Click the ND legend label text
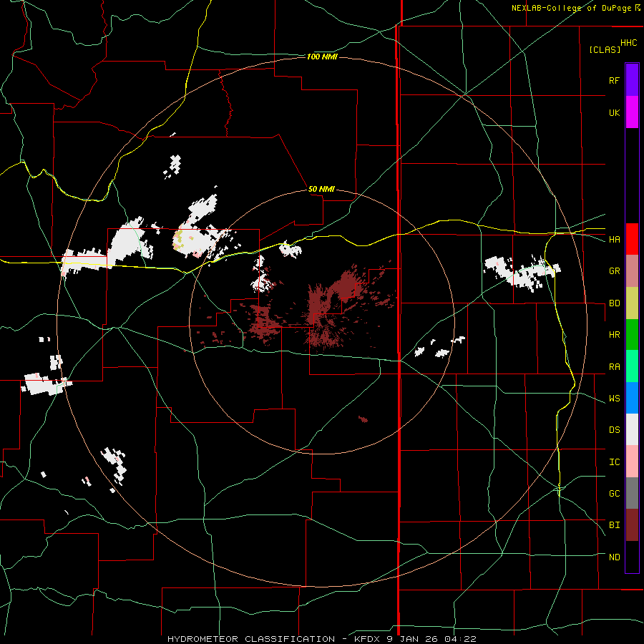This screenshot has height=644, width=644. click(615, 557)
